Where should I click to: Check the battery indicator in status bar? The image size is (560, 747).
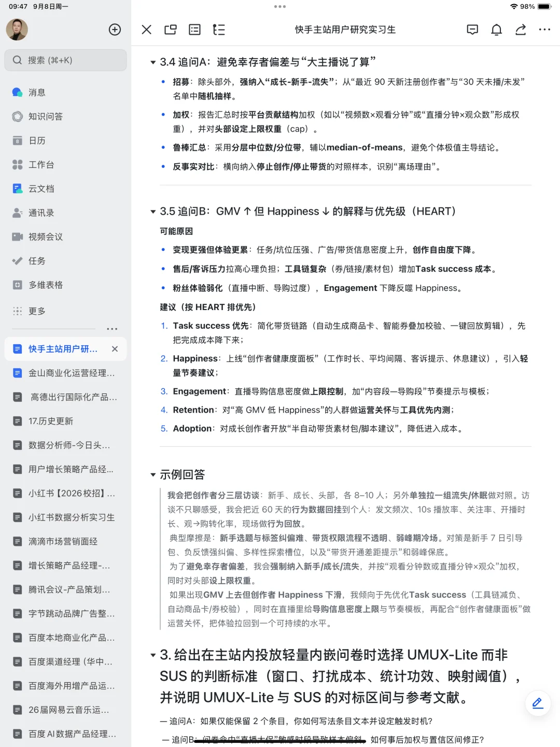(544, 7)
